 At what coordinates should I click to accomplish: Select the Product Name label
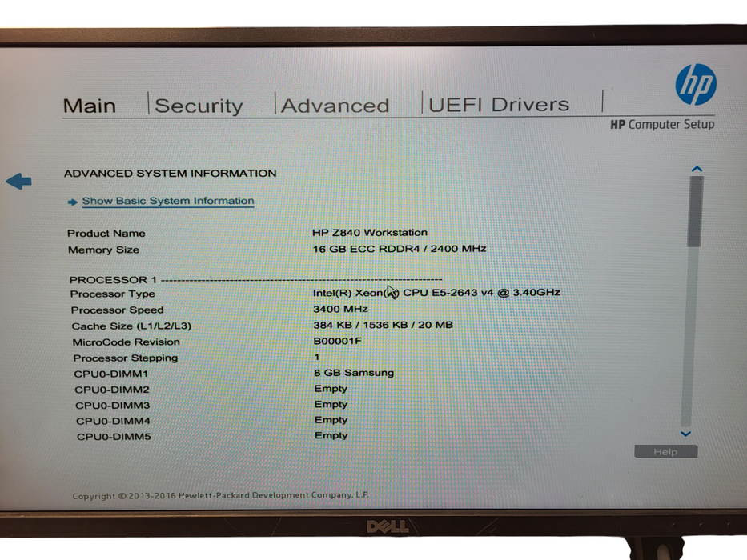[x=106, y=234]
